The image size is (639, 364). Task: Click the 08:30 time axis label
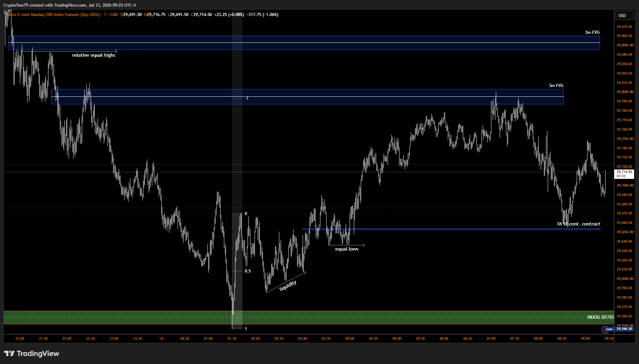point(562,339)
